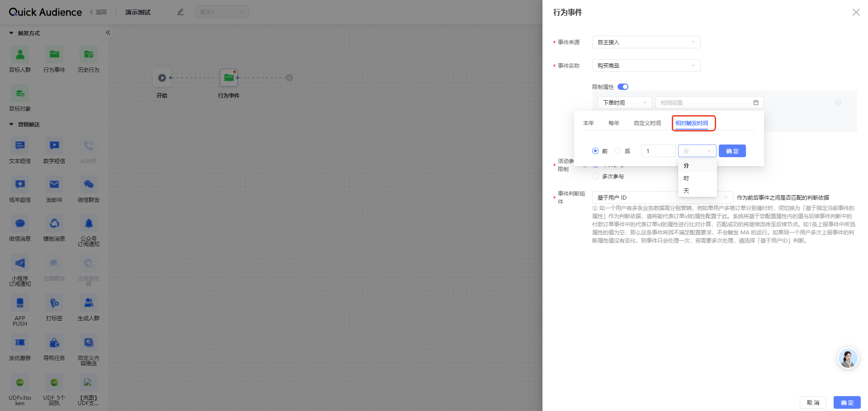Switch to the 自定义时间 tab
868x411 pixels.
[x=647, y=123]
